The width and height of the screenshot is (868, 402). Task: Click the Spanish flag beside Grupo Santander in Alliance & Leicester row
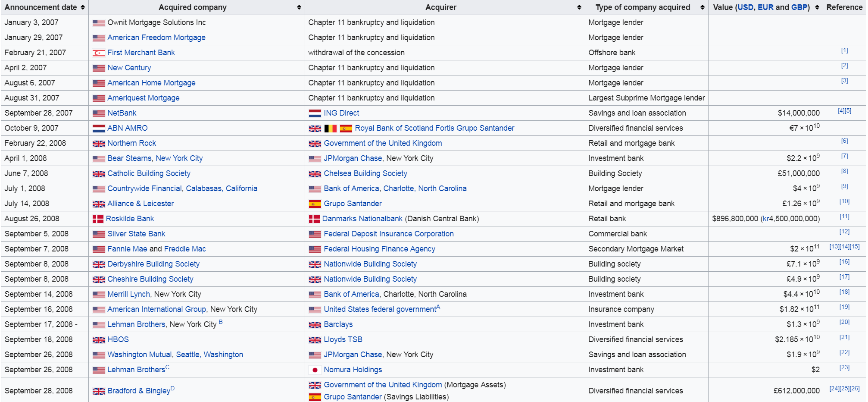tap(315, 204)
